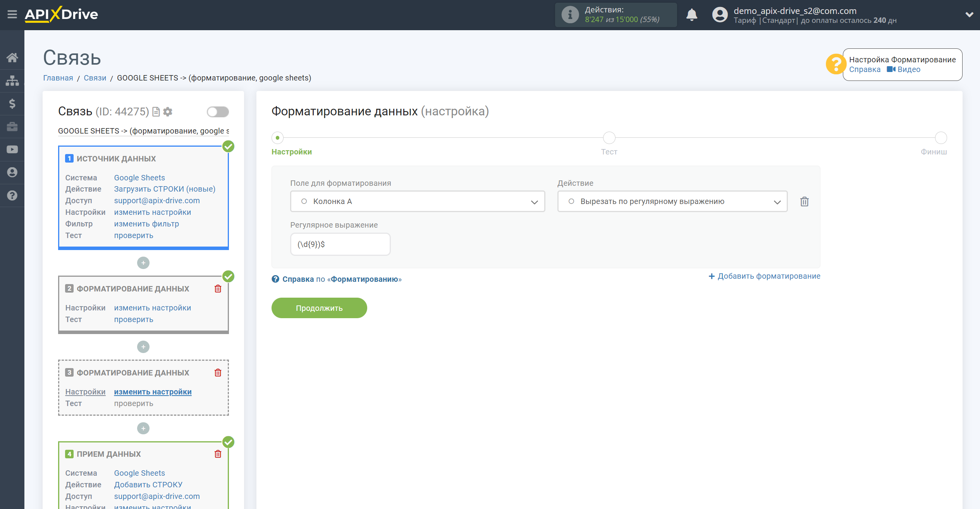Click the notification bell icon
This screenshot has width=980, height=509.
(x=691, y=14)
